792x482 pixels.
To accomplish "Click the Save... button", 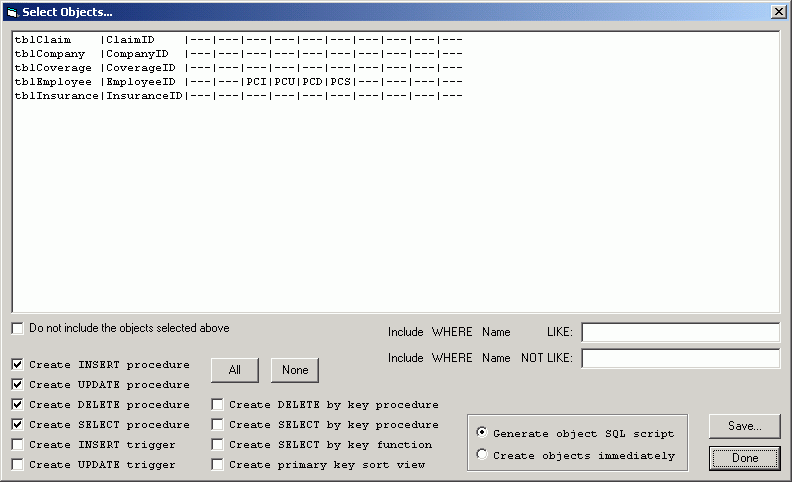I will click(744, 426).
